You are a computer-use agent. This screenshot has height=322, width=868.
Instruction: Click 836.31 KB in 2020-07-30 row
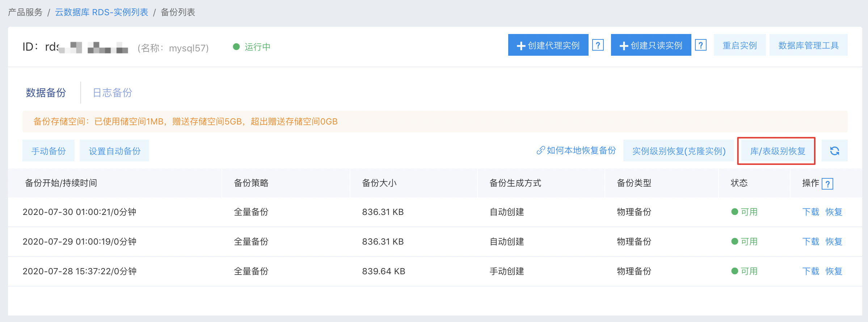click(383, 212)
